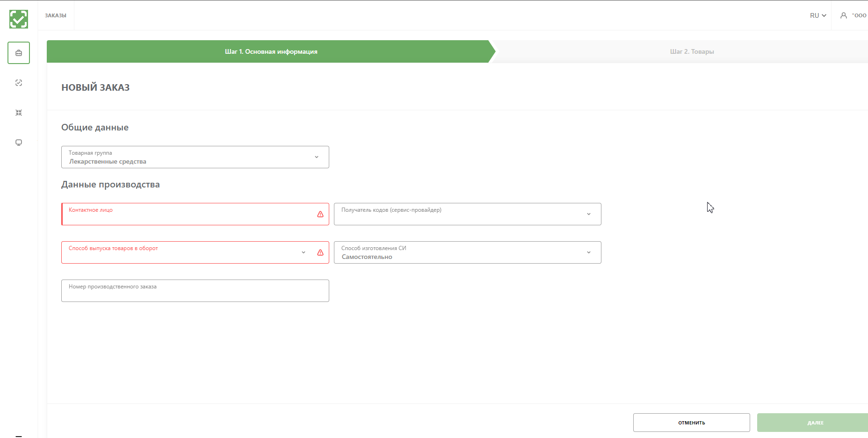Go to Шаг 1. Основная информация step
Image resolution: width=868 pixels, height=438 pixels.
271,51
